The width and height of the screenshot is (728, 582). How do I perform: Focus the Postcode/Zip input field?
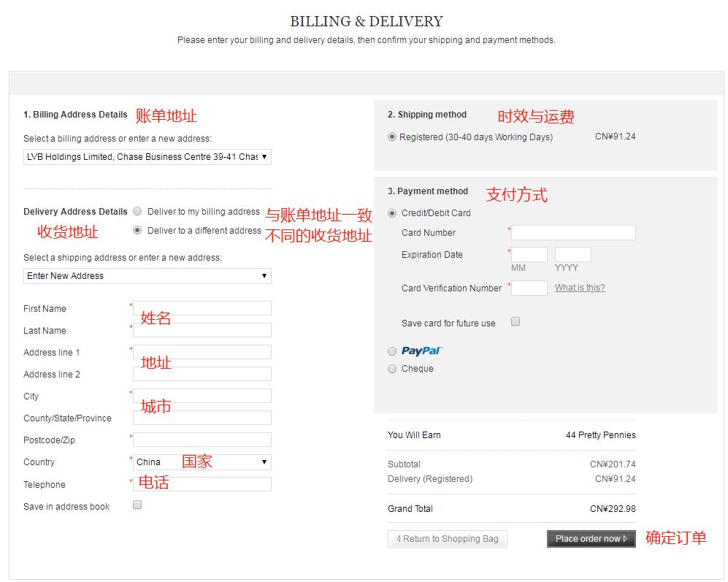[202, 440]
